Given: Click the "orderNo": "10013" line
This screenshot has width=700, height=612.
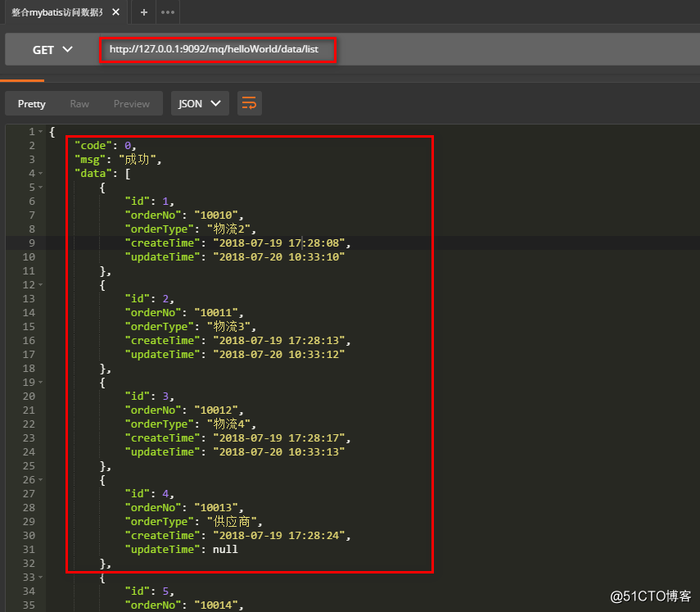Looking at the screenshot, I should [x=184, y=507].
